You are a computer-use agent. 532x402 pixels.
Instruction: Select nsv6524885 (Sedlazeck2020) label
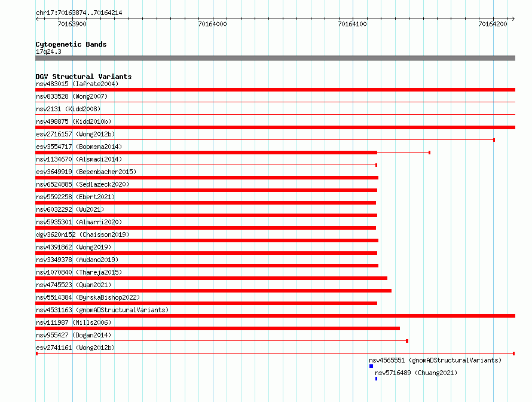click(82, 184)
